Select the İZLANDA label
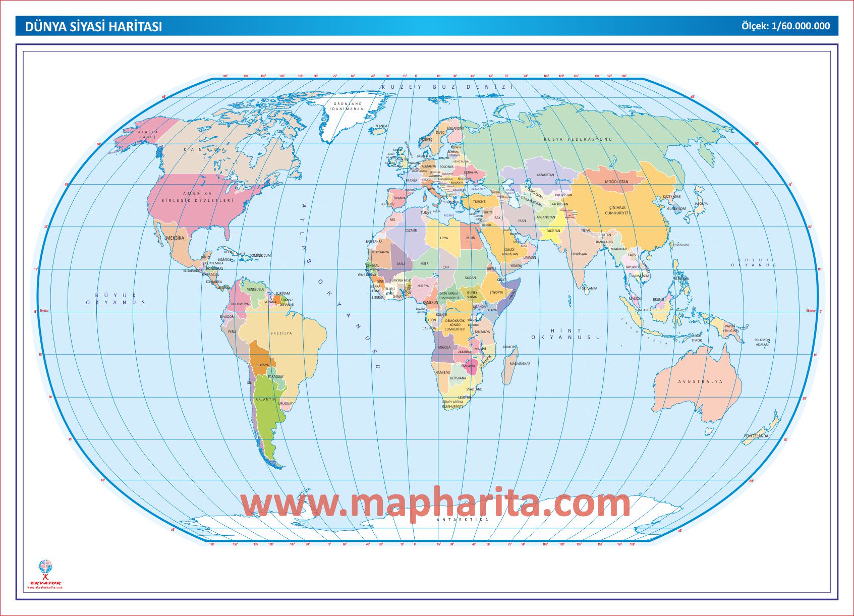The height and width of the screenshot is (616, 854). [381, 126]
